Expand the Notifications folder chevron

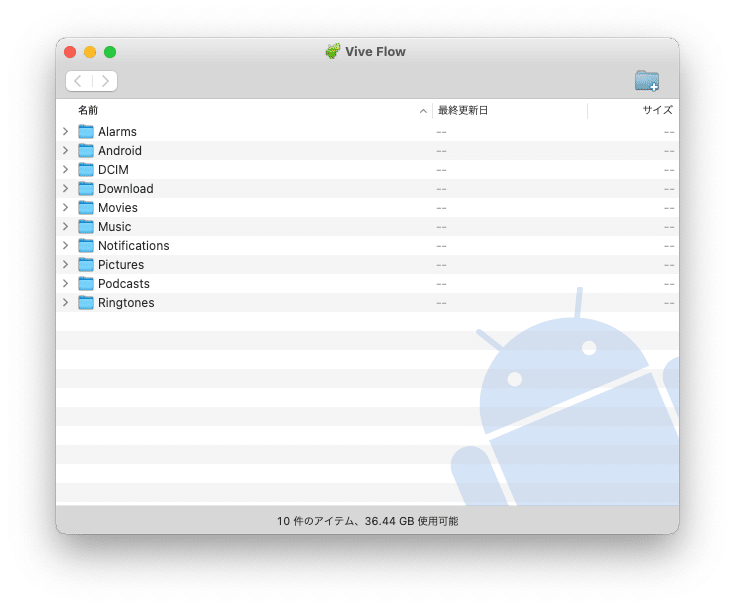(66, 246)
